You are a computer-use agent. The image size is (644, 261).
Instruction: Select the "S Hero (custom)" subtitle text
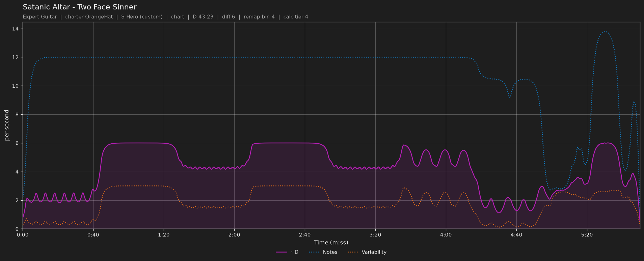pyautogui.click(x=142, y=17)
